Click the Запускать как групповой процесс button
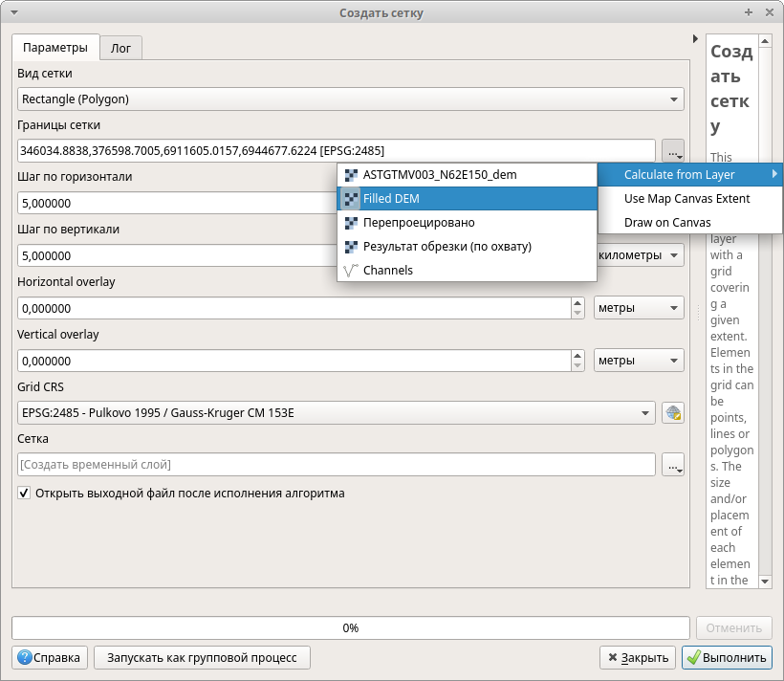The width and height of the screenshot is (784, 681). click(x=202, y=657)
